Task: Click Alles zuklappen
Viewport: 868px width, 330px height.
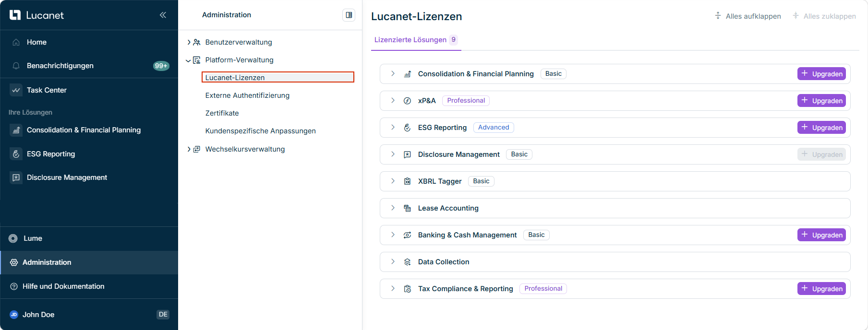Action: pyautogui.click(x=824, y=16)
